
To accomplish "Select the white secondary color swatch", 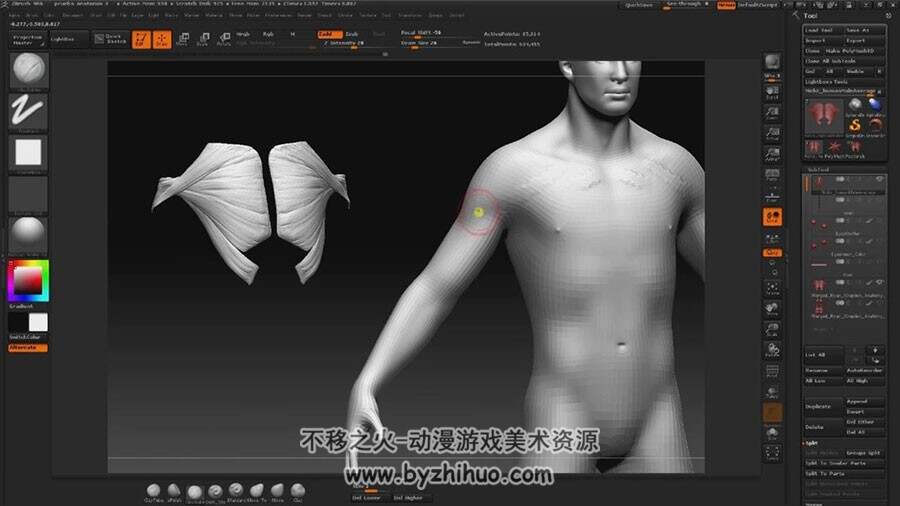I will pyautogui.click(x=38, y=322).
